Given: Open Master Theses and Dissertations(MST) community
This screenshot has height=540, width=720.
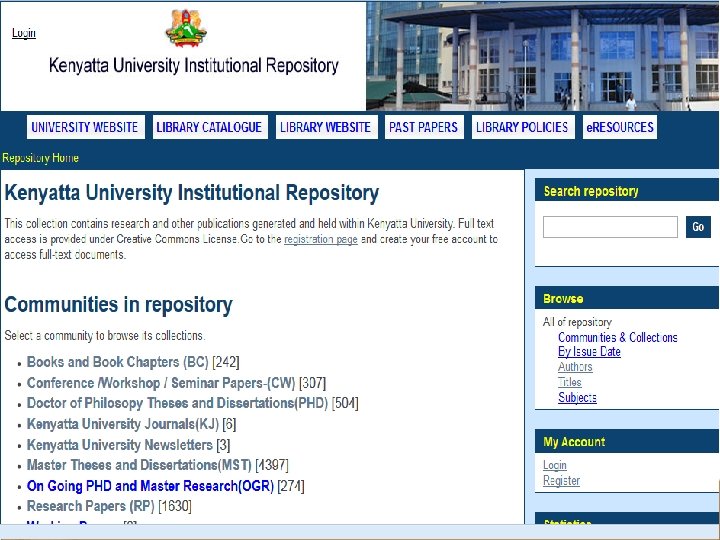Looking at the screenshot, I should (139, 465).
